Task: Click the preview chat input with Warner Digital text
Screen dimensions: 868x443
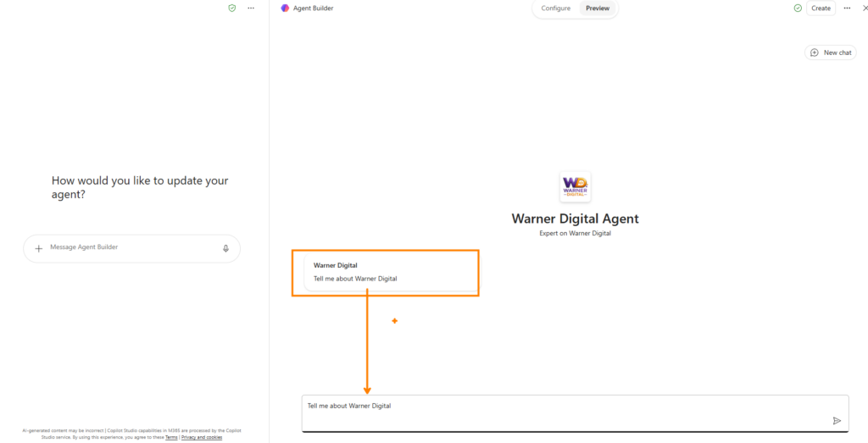Action: coord(576,413)
